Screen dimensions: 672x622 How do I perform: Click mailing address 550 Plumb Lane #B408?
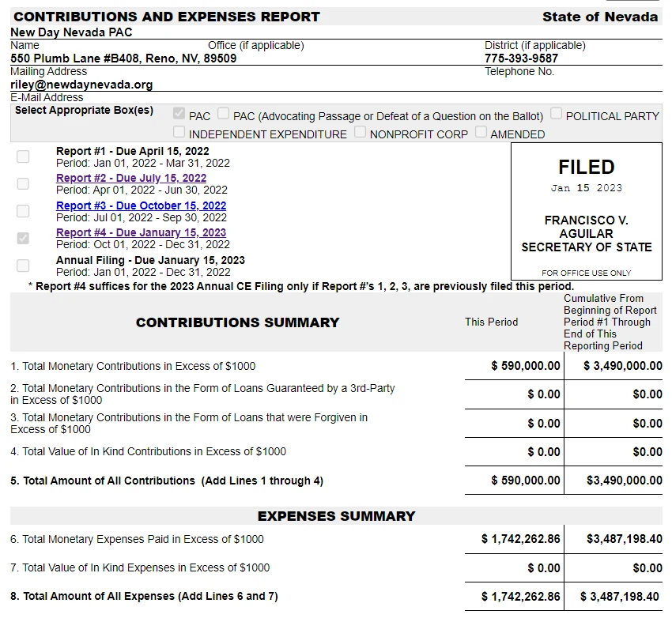pos(123,58)
